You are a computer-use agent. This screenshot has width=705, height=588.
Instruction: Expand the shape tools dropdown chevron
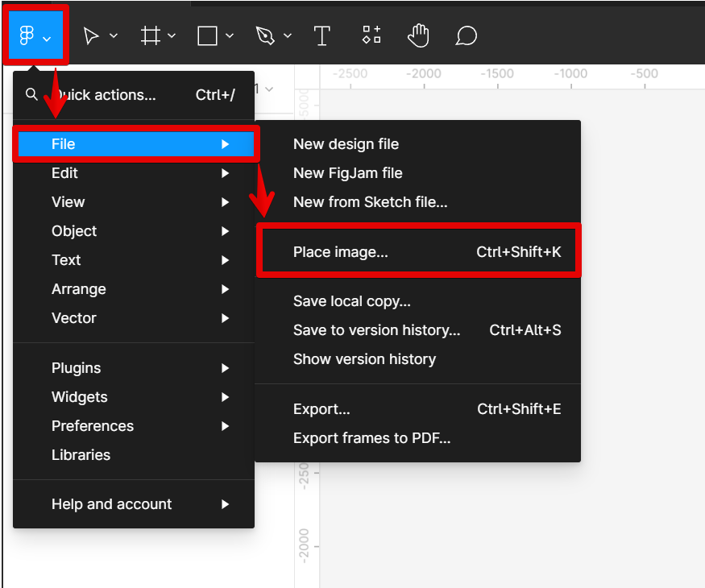click(230, 36)
